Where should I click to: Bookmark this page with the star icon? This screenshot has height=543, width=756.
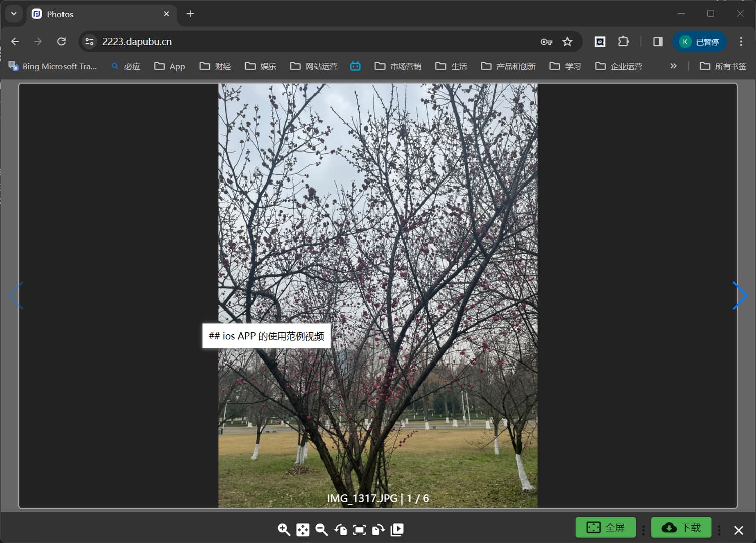(x=568, y=42)
